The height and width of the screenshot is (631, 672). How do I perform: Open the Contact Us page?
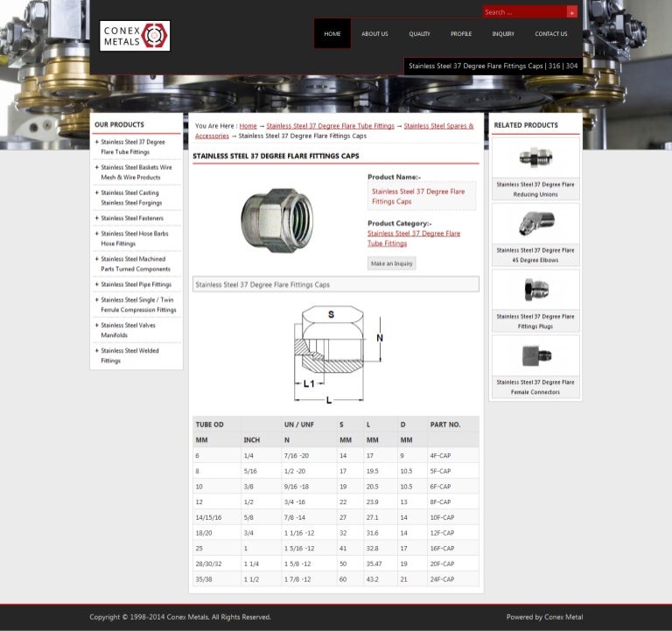coord(551,34)
